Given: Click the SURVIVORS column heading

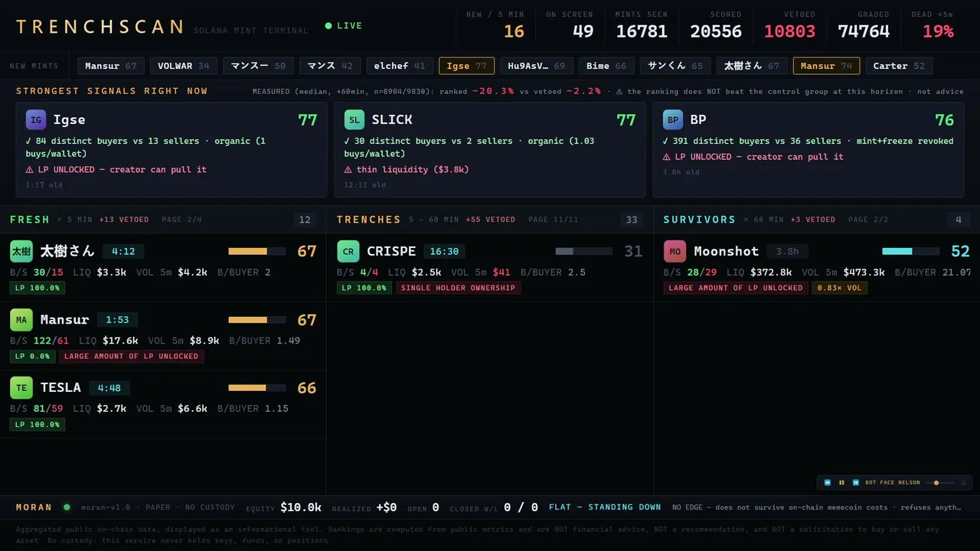Looking at the screenshot, I should pyautogui.click(x=700, y=220).
